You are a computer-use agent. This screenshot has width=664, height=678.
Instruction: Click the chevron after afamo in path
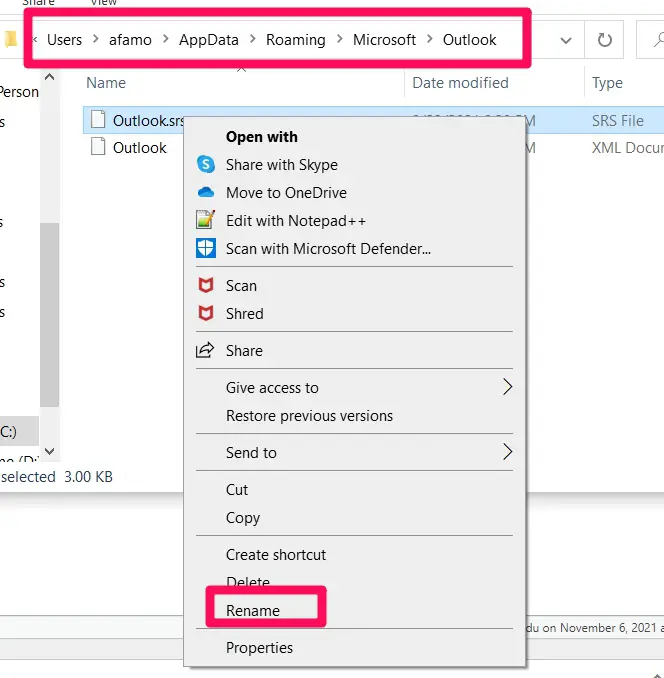pos(166,39)
